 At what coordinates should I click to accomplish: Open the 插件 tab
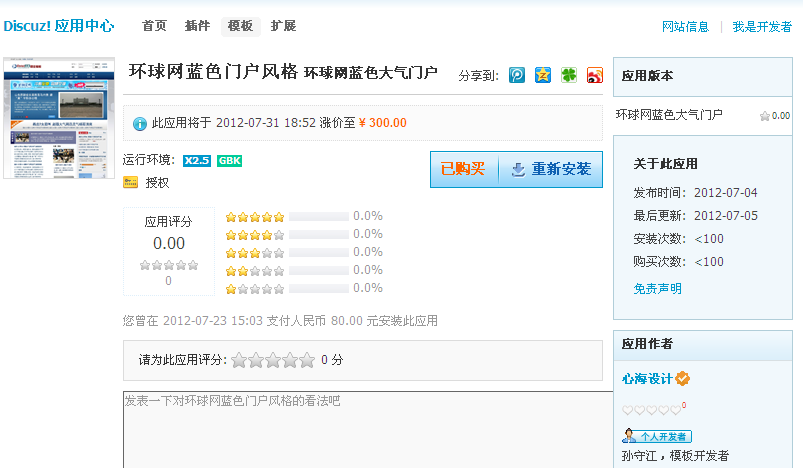[x=197, y=26]
